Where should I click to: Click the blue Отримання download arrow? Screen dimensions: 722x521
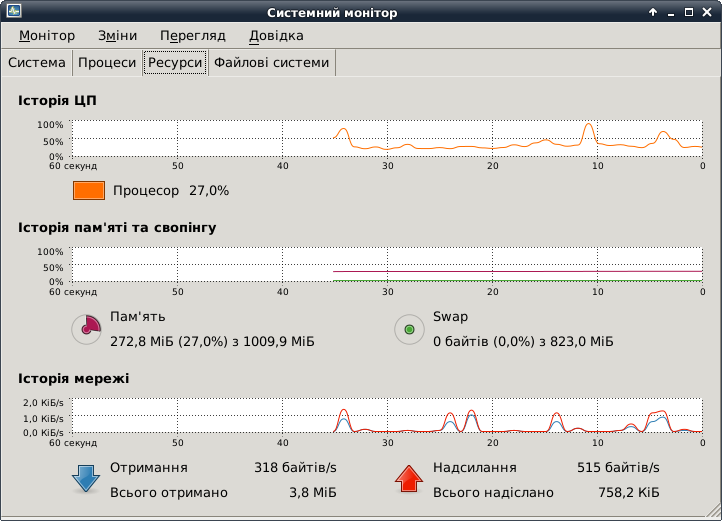(x=86, y=479)
